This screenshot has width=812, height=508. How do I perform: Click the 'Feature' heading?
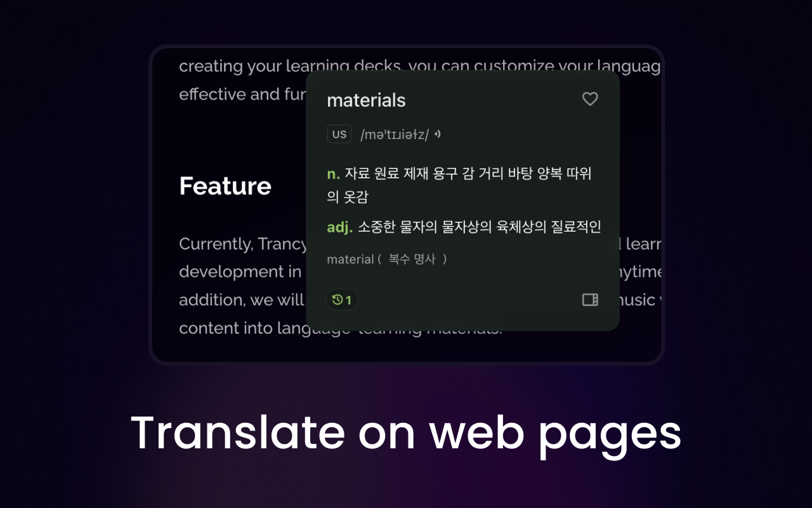click(x=225, y=186)
